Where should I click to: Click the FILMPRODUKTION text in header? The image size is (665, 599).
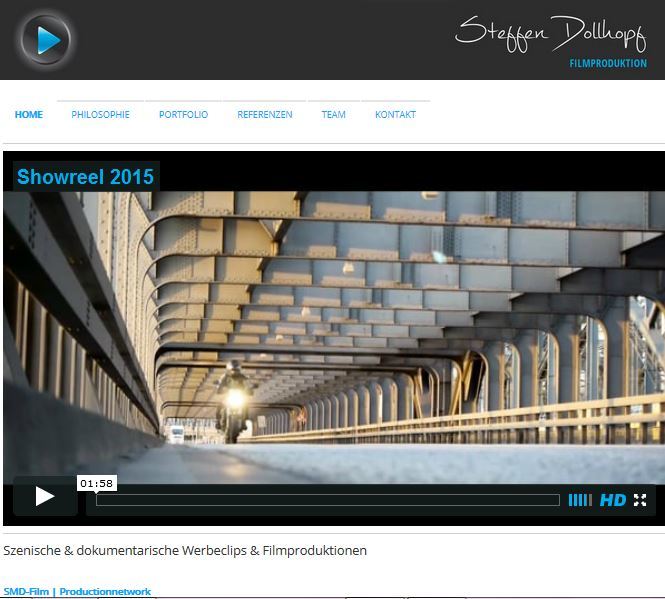coord(607,64)
